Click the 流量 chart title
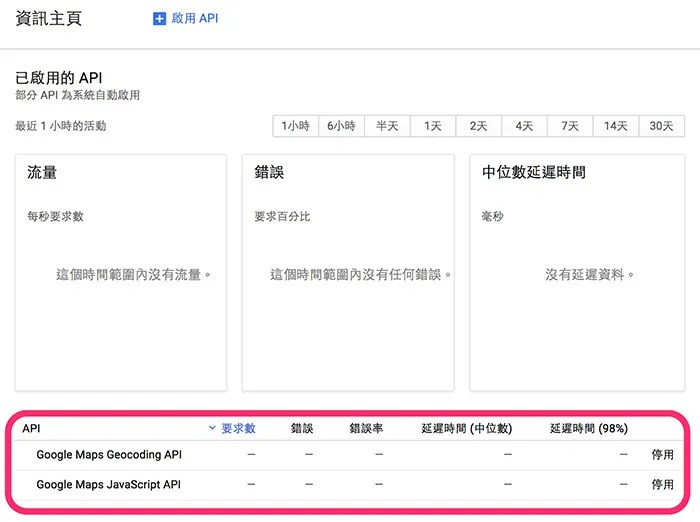 [x=42, y=172]
